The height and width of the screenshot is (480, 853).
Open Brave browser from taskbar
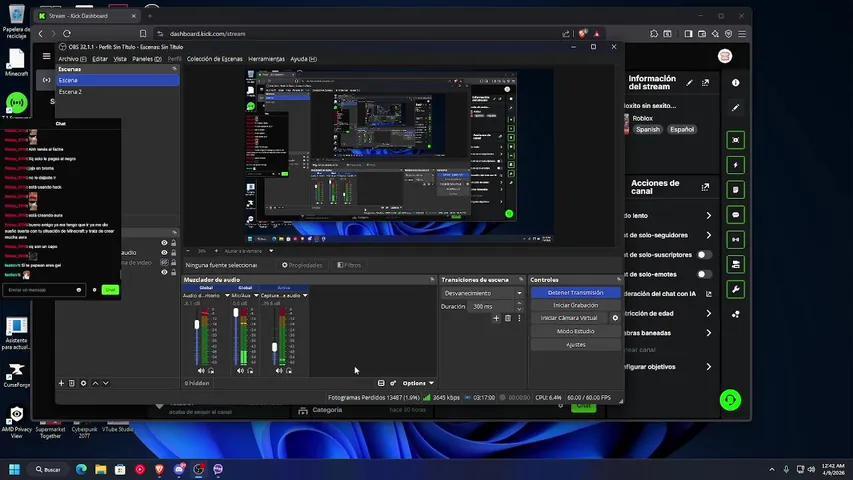pos(159,469)
